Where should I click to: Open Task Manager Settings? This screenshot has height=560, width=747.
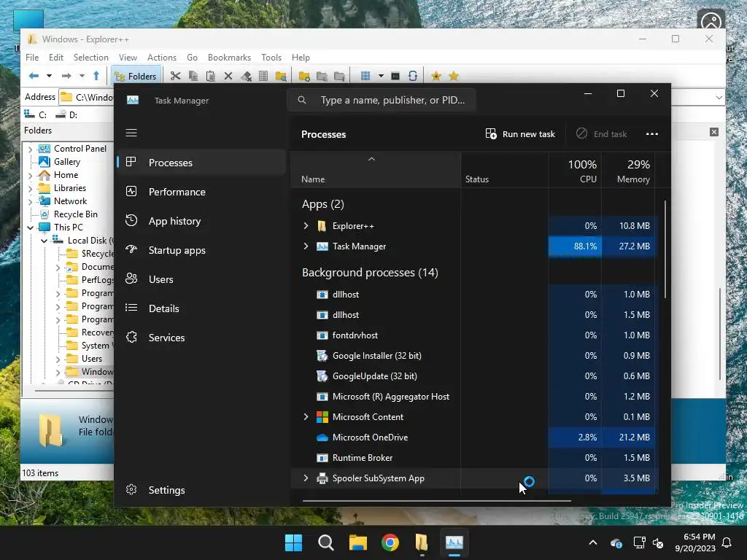(x=201, y=490)
